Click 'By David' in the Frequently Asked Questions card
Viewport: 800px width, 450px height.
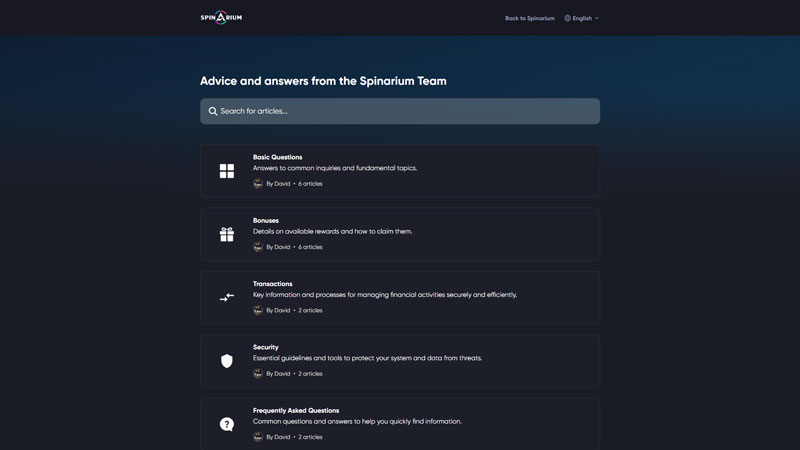[x=278, y=437]
